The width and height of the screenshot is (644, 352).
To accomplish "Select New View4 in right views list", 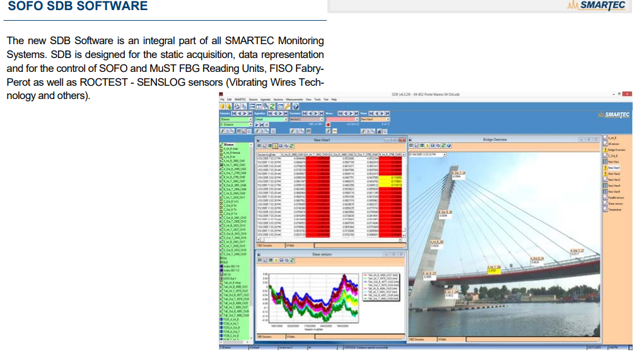I will pyautogui.click(x=612, y=185).
